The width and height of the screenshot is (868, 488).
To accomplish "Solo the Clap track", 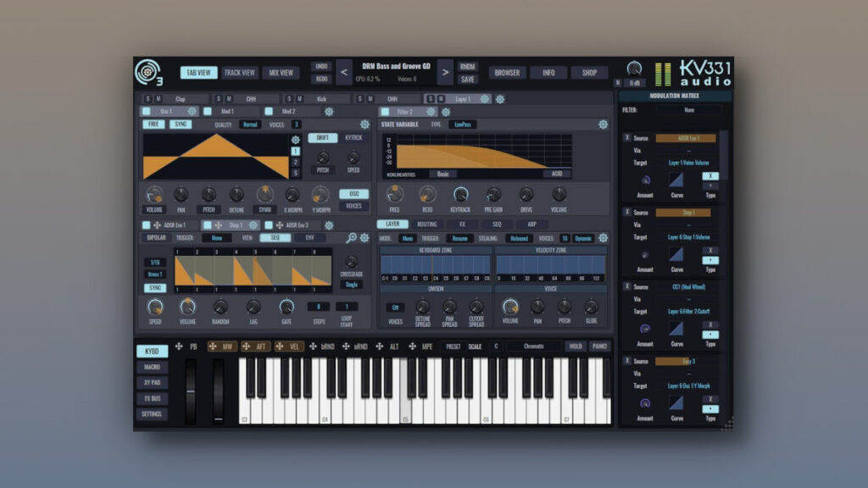I will (x=147, y=99).
